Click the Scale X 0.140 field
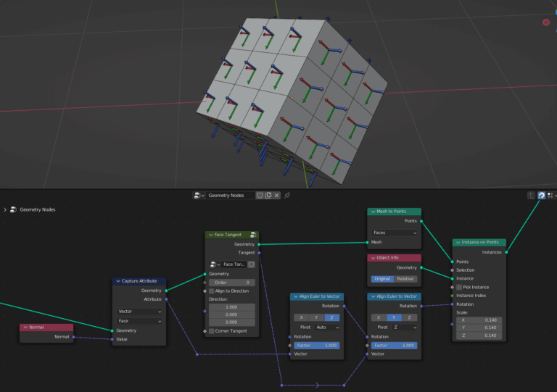557x392 pixels. [479, 320]
